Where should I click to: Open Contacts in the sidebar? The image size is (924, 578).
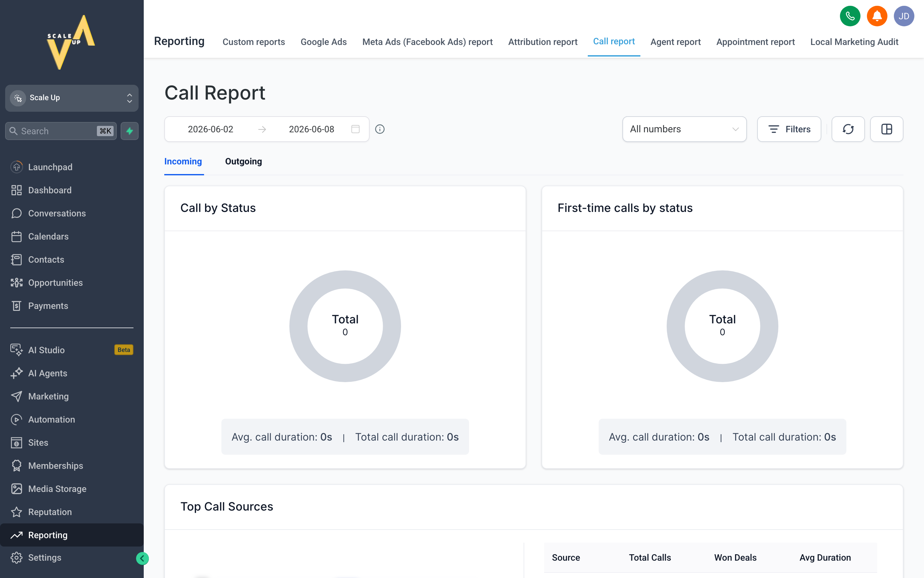72,259
